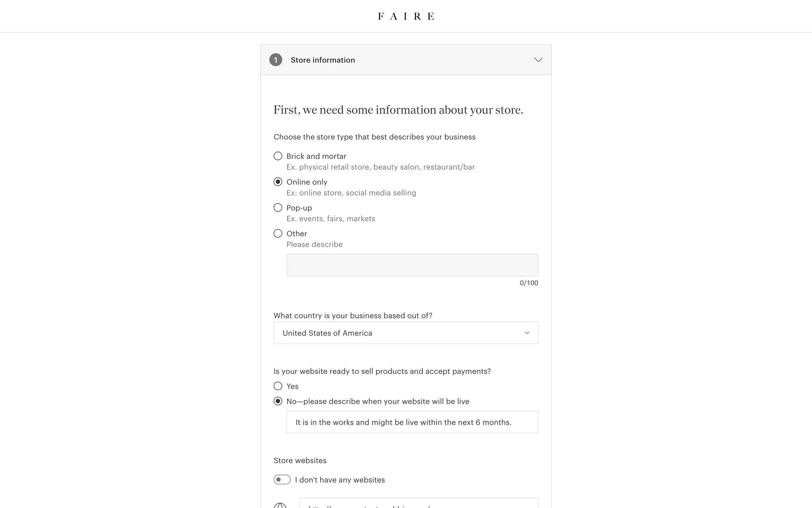Click the Online only example description text
The height and width of the screenshot is (508, 812).
(351, 193)
